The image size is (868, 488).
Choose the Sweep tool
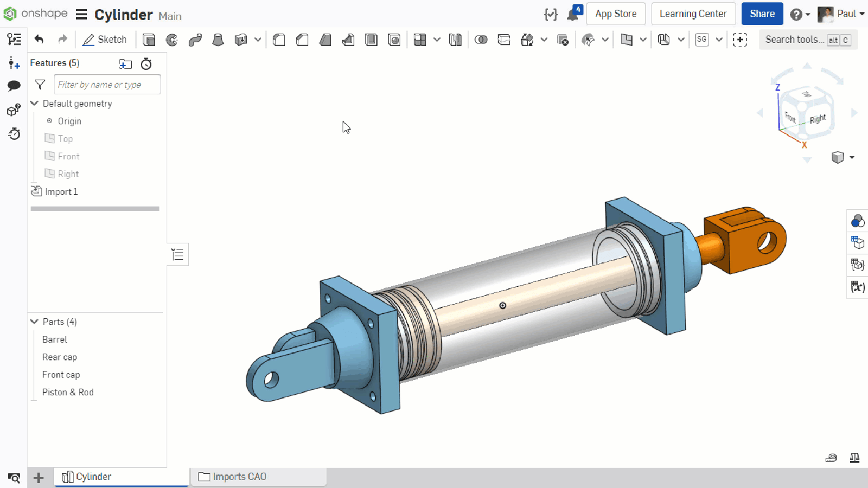(x=195, y=40)
